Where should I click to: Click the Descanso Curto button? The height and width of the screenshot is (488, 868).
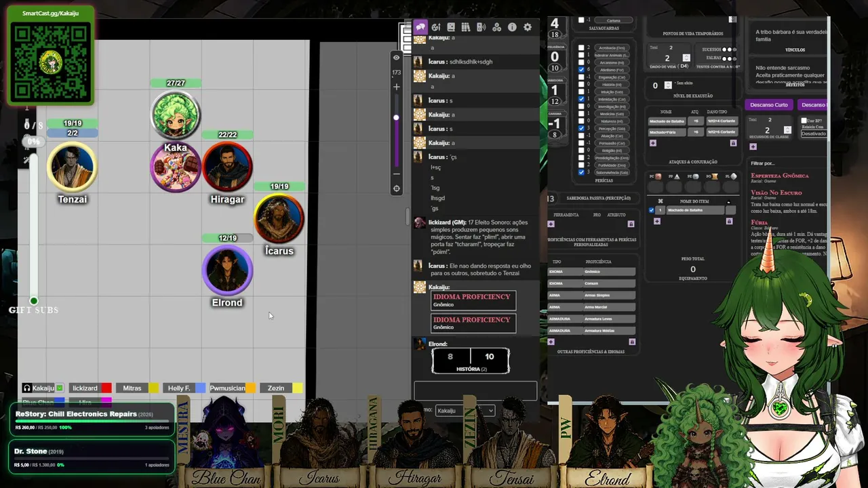[x=769, y=105]
